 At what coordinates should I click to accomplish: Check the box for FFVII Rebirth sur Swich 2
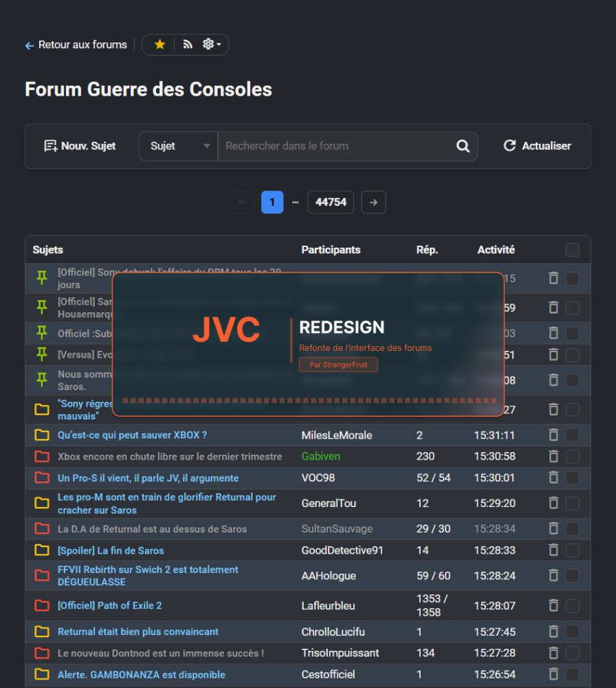click(572, 576)
